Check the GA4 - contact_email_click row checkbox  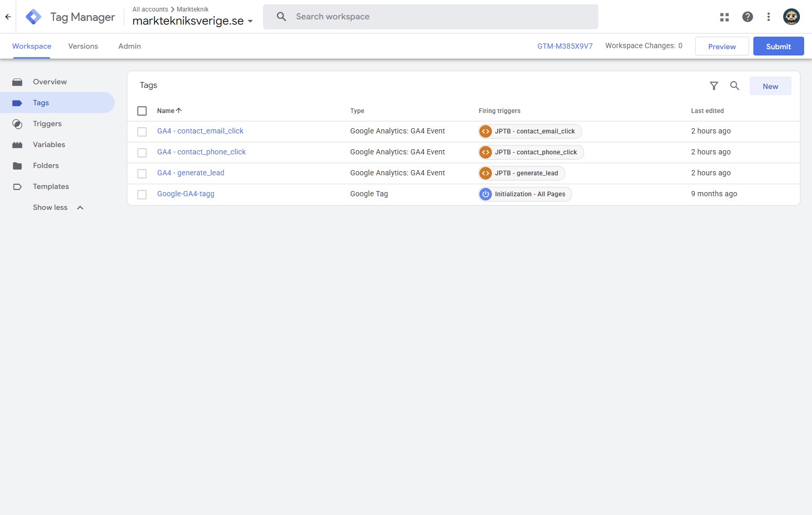[x=142, y=132]
